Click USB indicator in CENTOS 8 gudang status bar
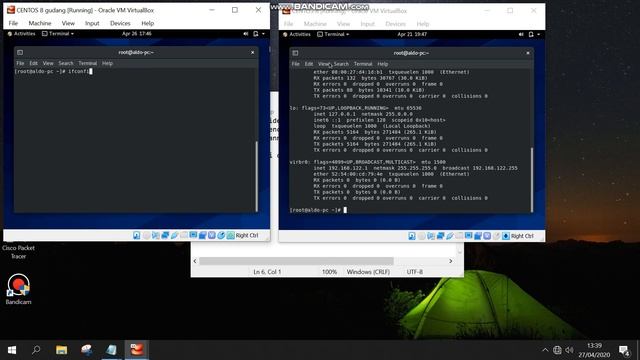The width and height of the screenshot is (640, 360). point(174,236)
